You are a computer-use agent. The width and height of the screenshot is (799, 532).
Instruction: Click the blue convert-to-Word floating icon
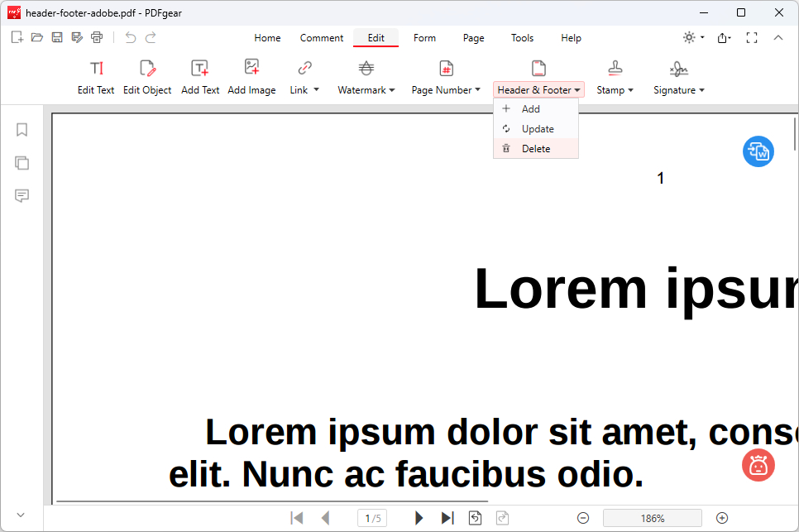pyautogui.click(x=758, y=151)
